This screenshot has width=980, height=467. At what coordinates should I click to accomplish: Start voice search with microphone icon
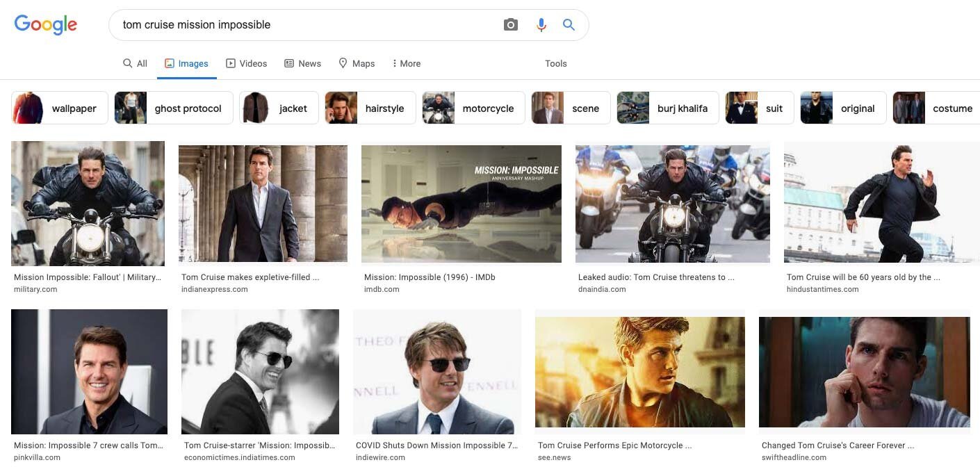[x=541, y=25]
